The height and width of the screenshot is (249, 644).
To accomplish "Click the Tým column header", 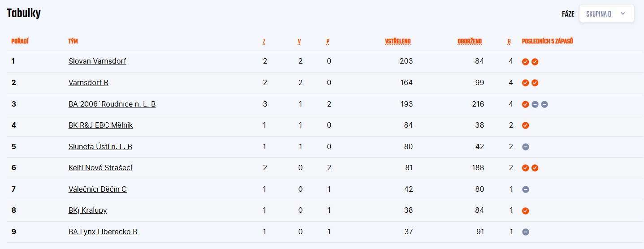I will tap(73, 42).
